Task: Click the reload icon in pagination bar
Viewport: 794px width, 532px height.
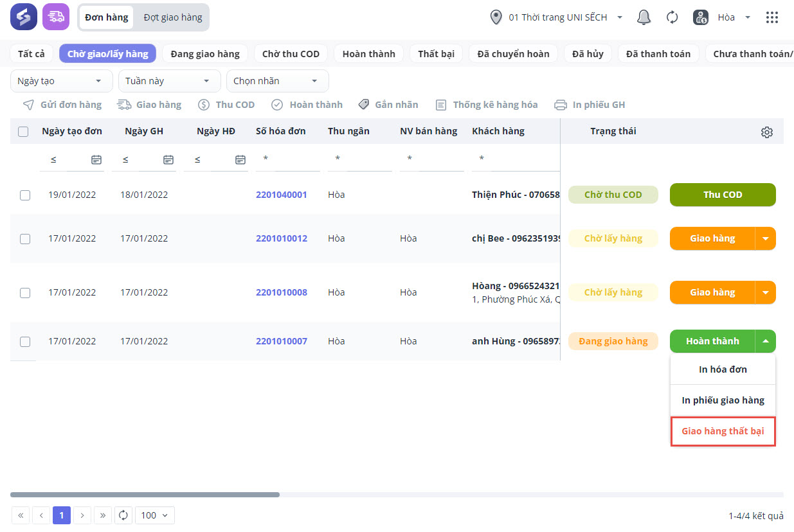Action: point(123,515)
